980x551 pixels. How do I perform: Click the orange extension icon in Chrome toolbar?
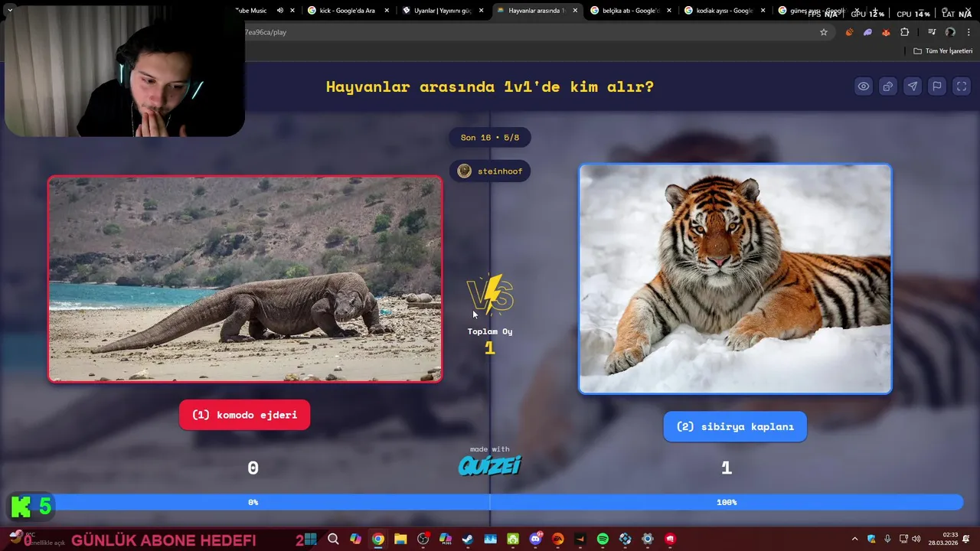coord(849,32)
